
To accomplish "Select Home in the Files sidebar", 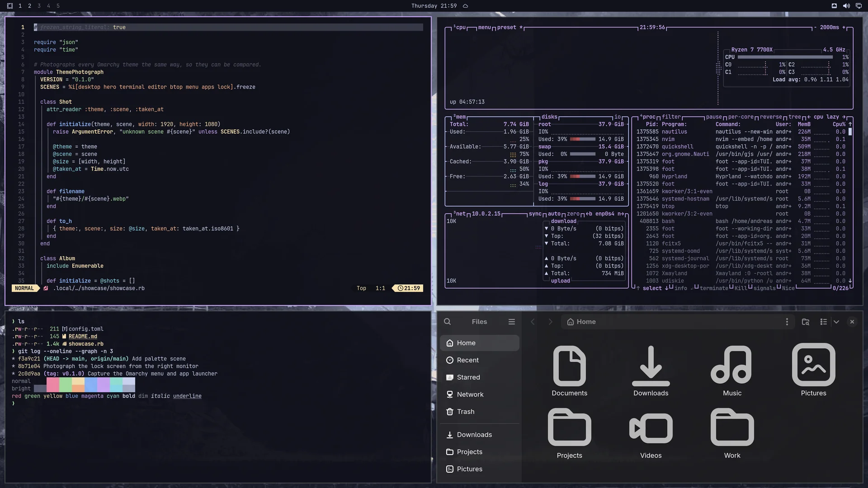I will [480, 343].
